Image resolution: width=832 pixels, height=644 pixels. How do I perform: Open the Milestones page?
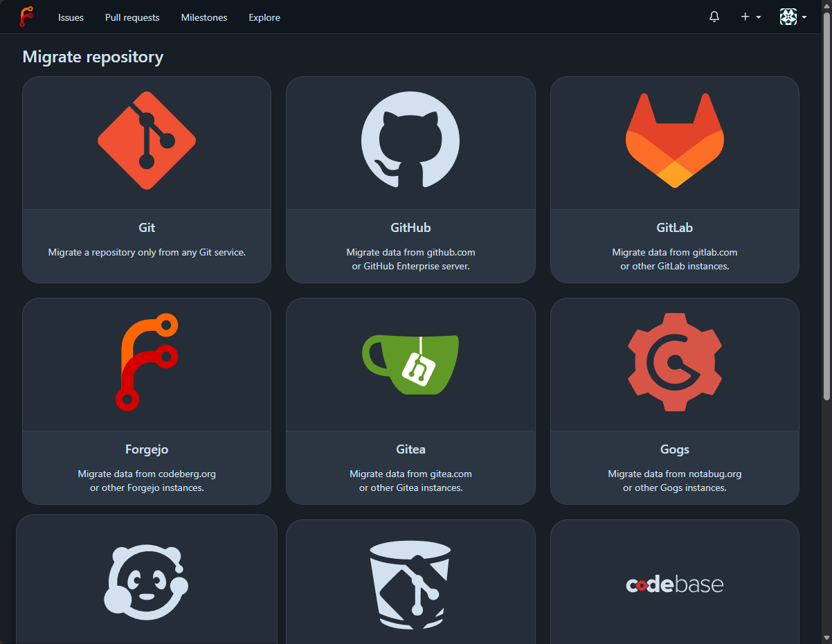(204, 17)
